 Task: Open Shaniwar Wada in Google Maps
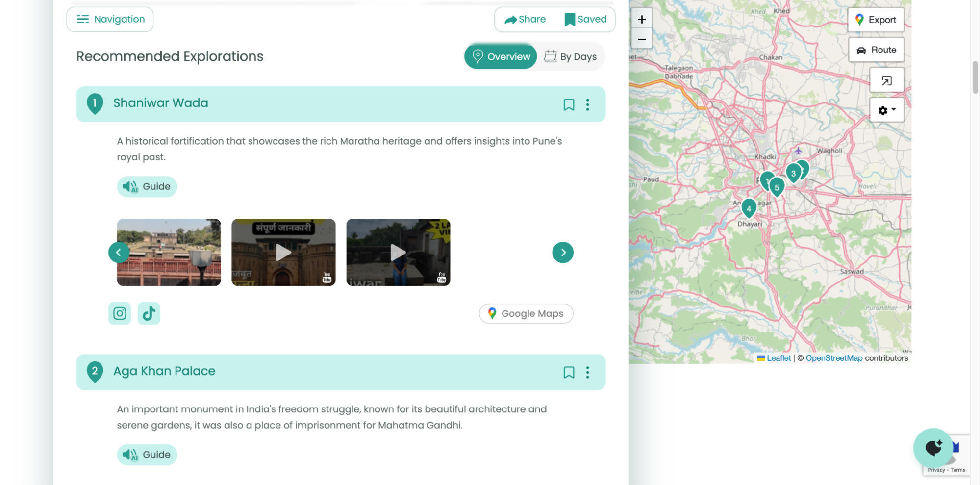click(x=526, y=313)
